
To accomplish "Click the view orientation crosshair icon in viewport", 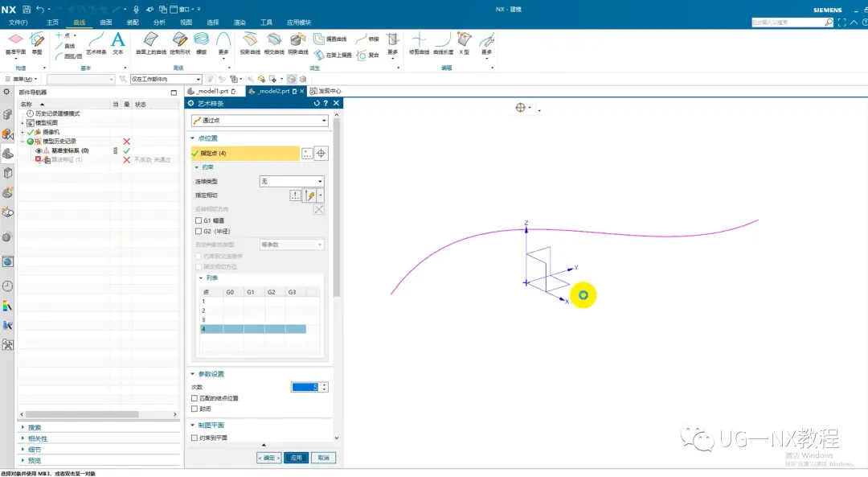I will tap(520, 108).
